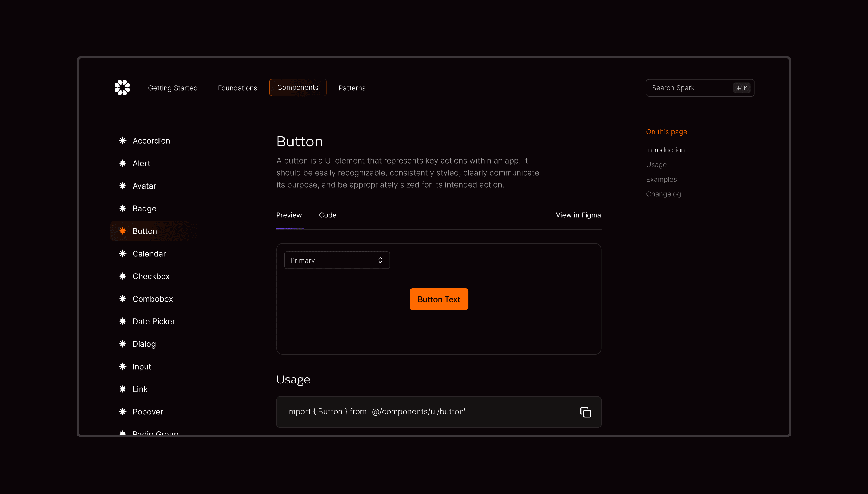
Task: Open the Primary variant dropdown
Action: [x=336, y=260]
